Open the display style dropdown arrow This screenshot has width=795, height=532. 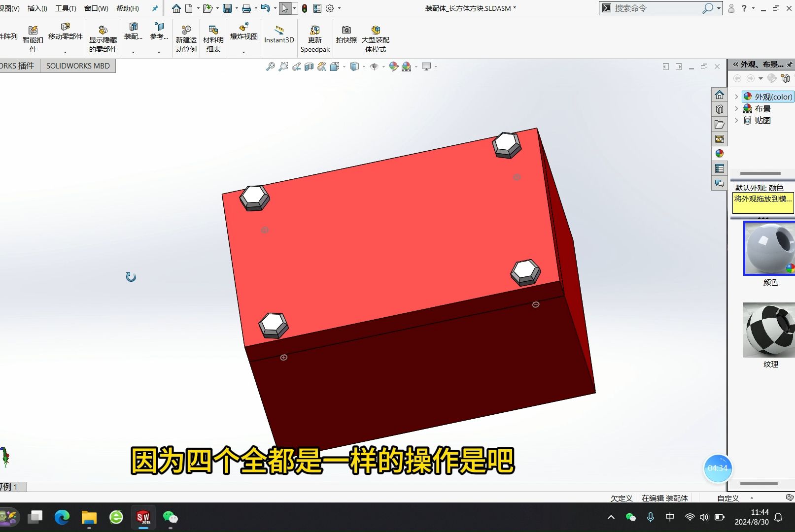coord(364,66)
